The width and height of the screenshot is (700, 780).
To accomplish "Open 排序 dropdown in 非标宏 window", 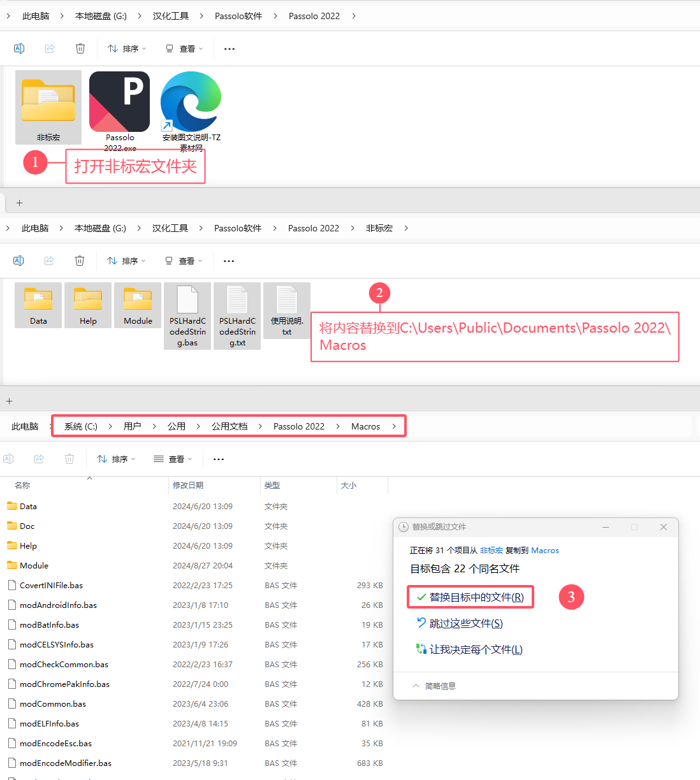I will coord(126,261).
